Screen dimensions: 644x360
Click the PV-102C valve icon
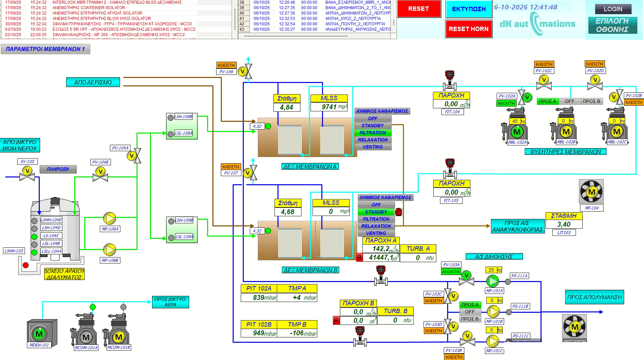coord(544,83)
